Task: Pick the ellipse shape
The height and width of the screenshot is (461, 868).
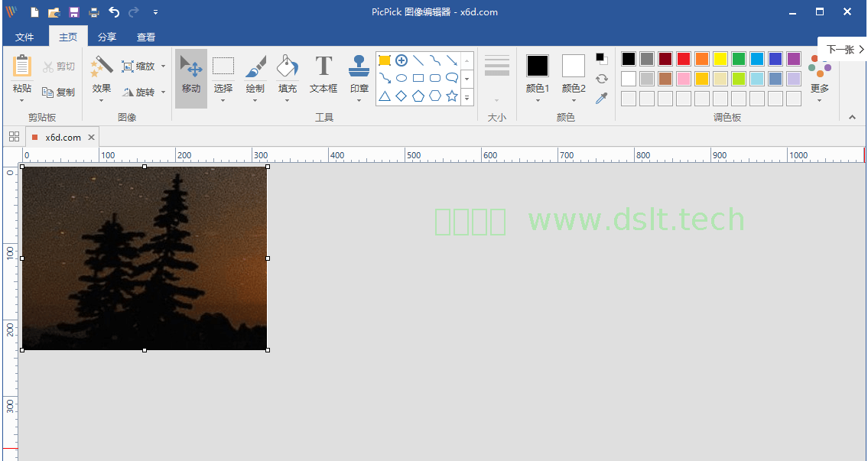Action: coord(401,78)
